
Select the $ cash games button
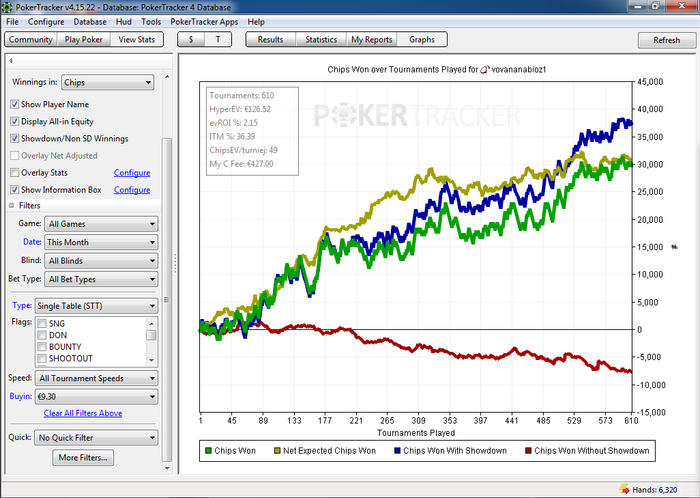tap(191, 40)
